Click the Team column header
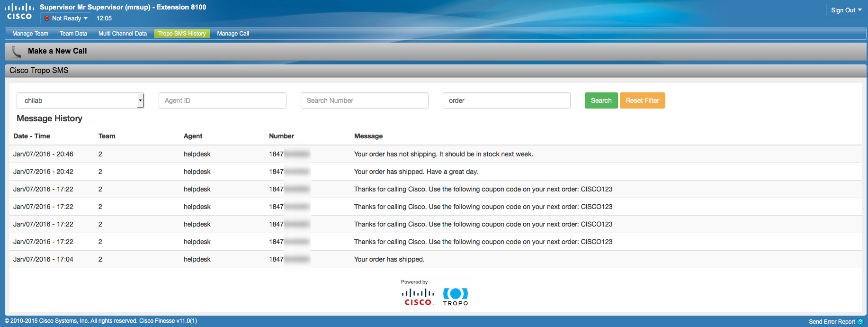868x327 pixels. [107, 136]
